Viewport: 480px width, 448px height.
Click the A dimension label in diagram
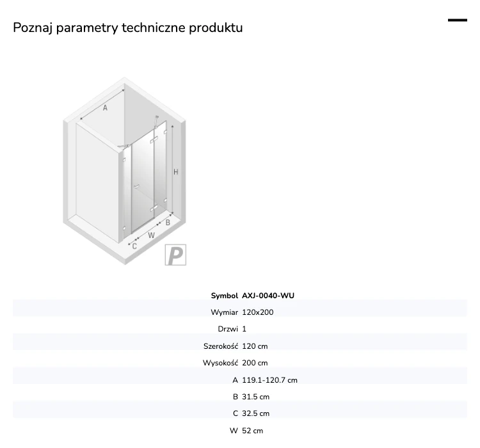[105, 108]
